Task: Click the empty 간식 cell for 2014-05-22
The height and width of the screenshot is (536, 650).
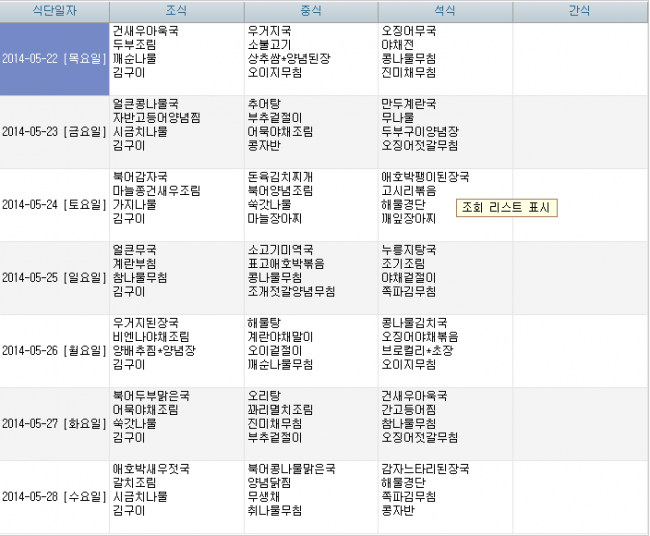Action: pos(580,59)
